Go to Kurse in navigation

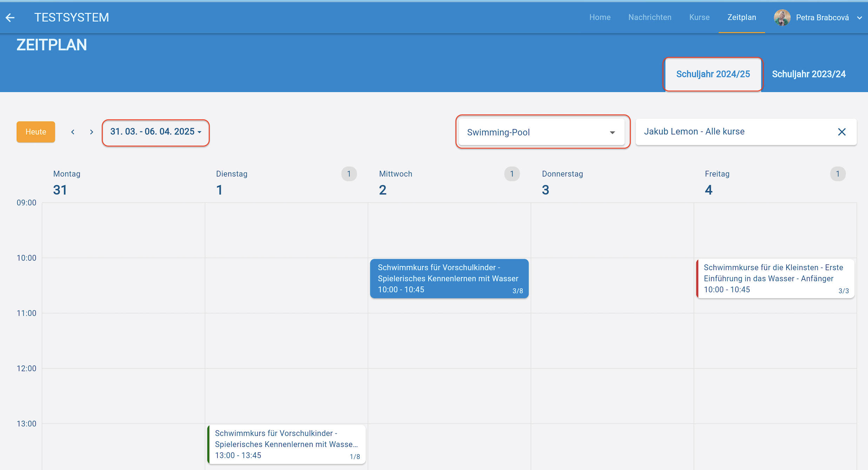click(x=699, y=17)
